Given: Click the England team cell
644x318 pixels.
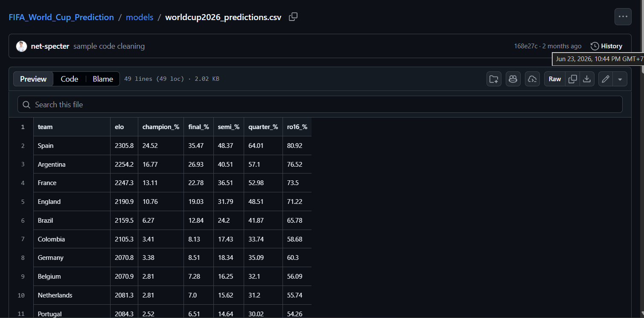Looking at the screenshot, I should pos(72,202).
